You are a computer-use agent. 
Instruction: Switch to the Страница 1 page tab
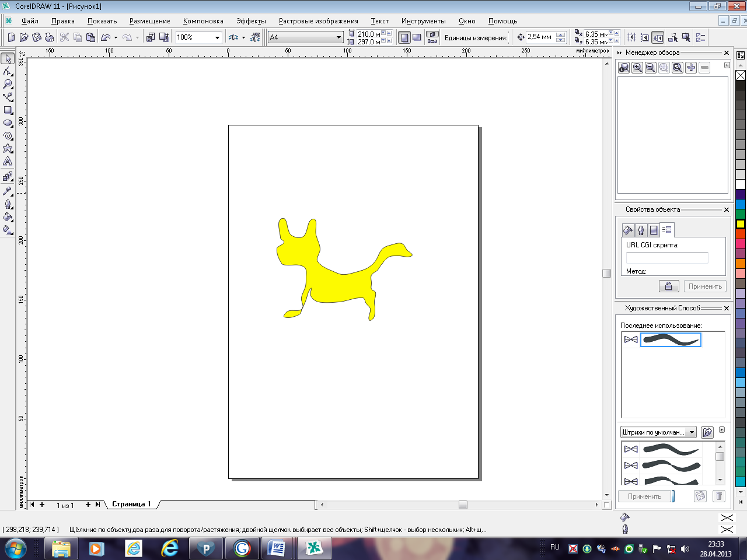pos(131,504)
